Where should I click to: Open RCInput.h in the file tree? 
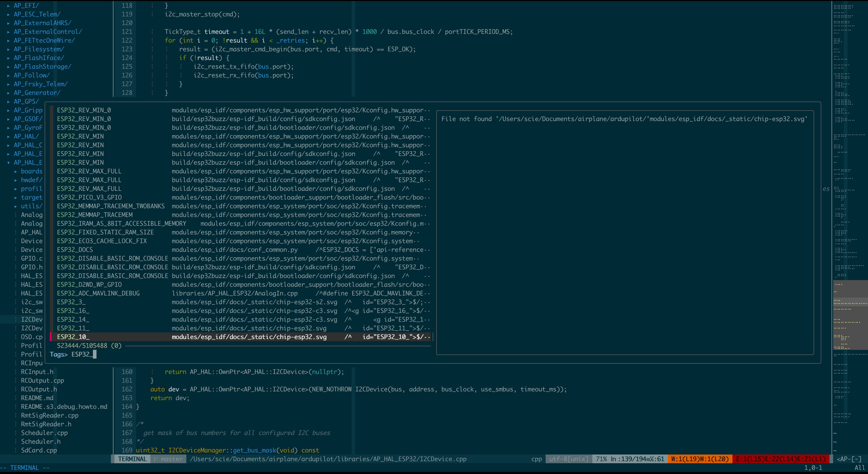(37, 372)
